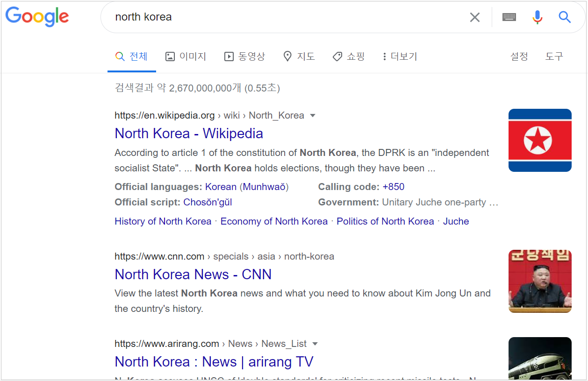Switch to the 이미지 tab
This screenshot has height=381, width=588.
pyautogui.click(x=186, y=56)
